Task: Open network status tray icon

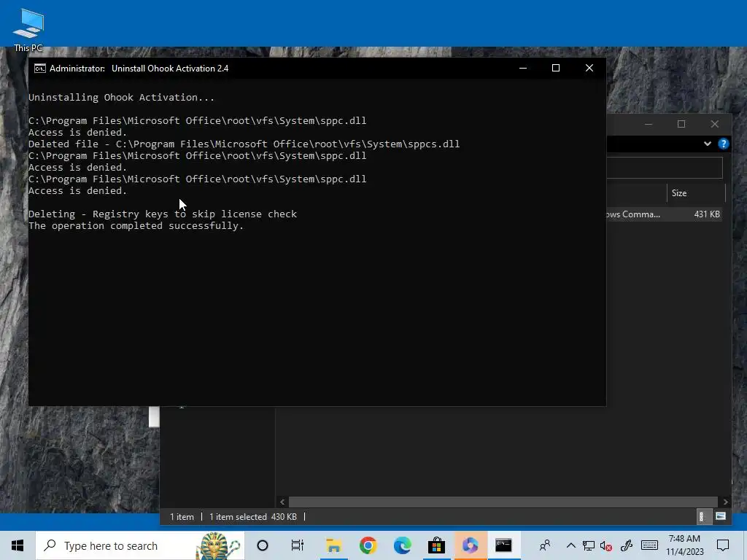Action: click(589, 545)
